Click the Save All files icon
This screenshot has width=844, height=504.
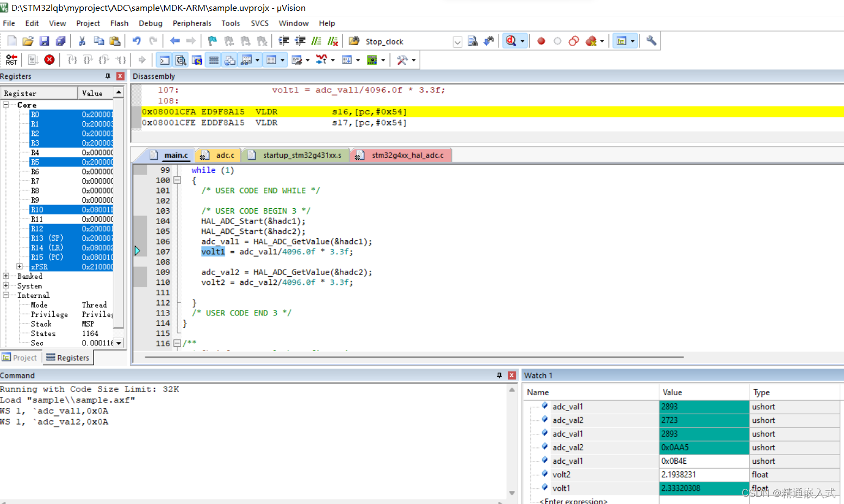60,41
